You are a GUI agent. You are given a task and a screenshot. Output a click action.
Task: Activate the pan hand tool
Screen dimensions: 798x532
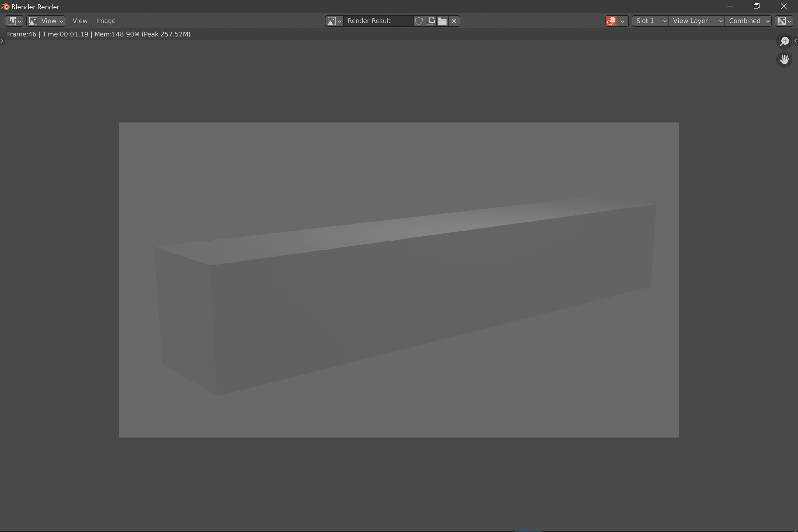[784, 60]
